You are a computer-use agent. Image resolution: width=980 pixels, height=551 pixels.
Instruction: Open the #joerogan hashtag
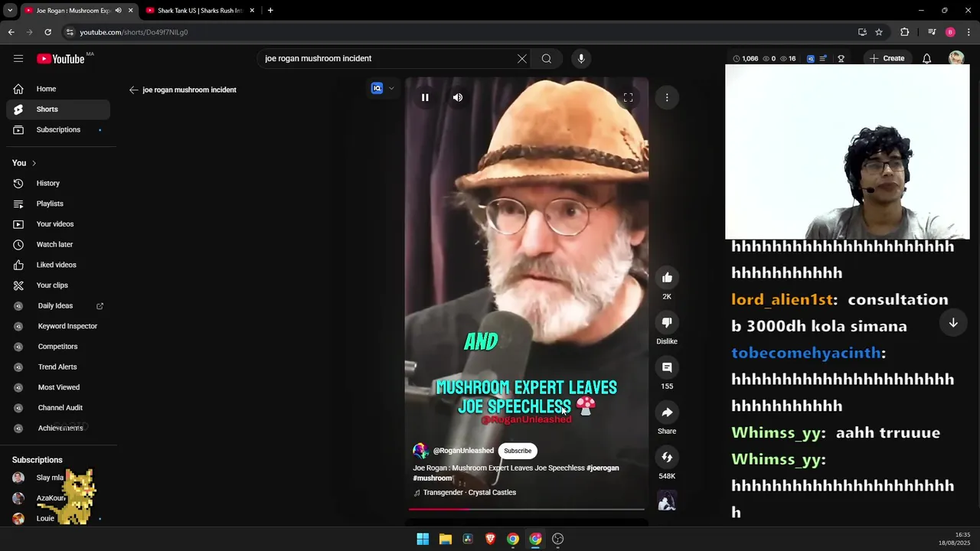point(603,468)
